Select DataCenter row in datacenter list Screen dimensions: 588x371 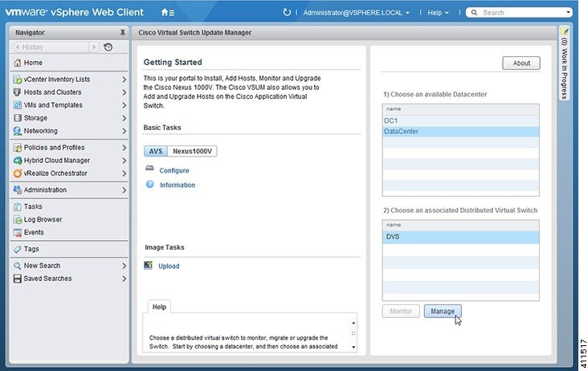tap(460, 132)
